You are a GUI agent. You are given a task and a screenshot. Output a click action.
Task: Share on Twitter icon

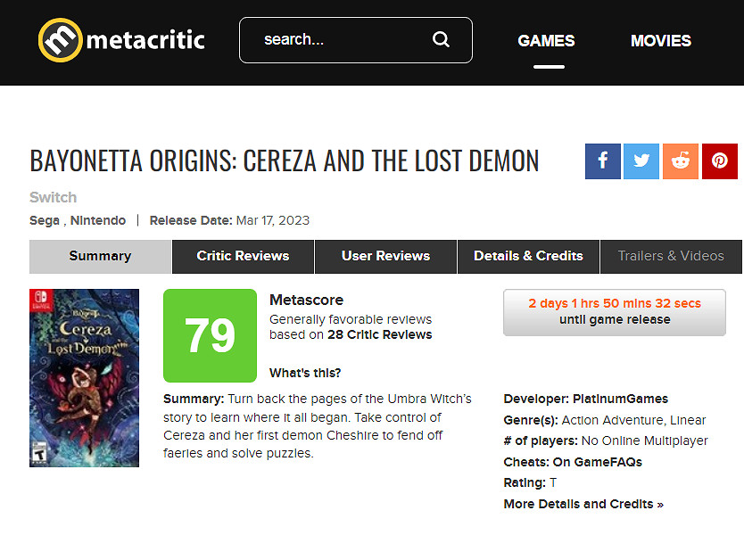click(x=641, y=161)
